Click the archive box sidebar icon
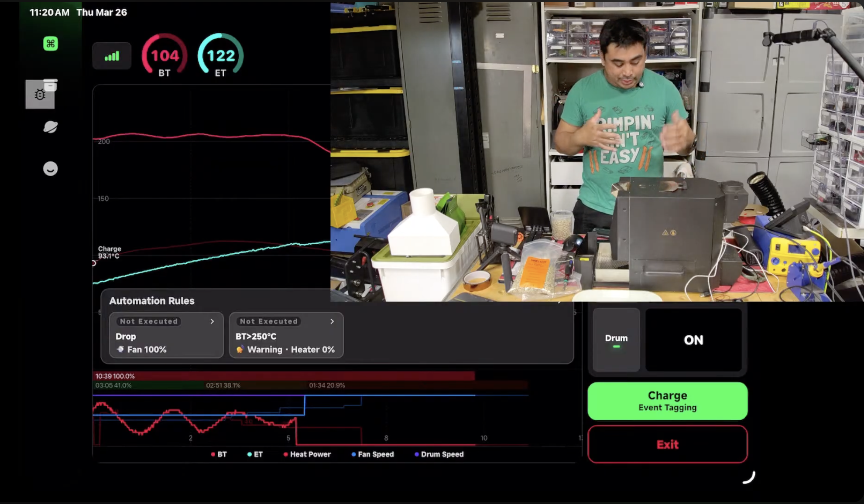This screenshot has height=504, width=864. 51,84
